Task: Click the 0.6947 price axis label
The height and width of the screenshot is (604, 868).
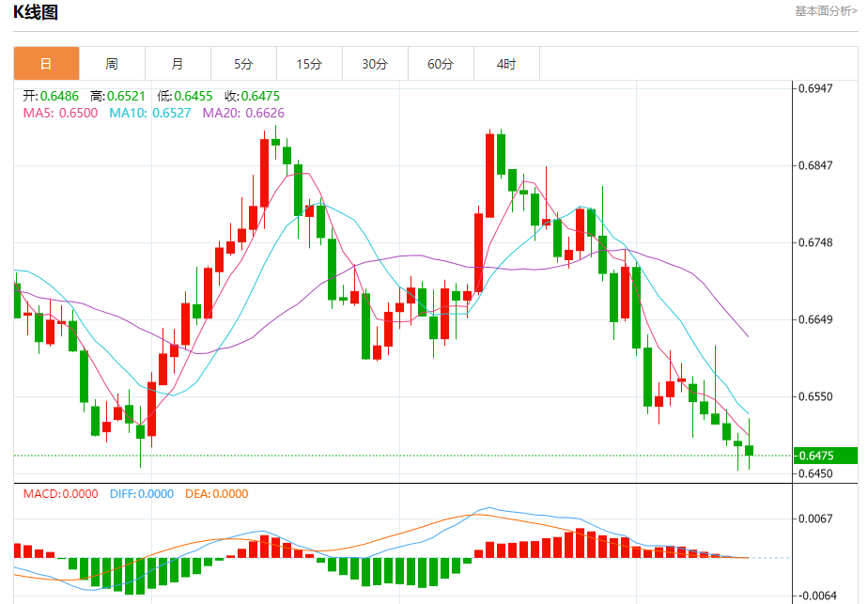Action: click(x=815, y=88)
